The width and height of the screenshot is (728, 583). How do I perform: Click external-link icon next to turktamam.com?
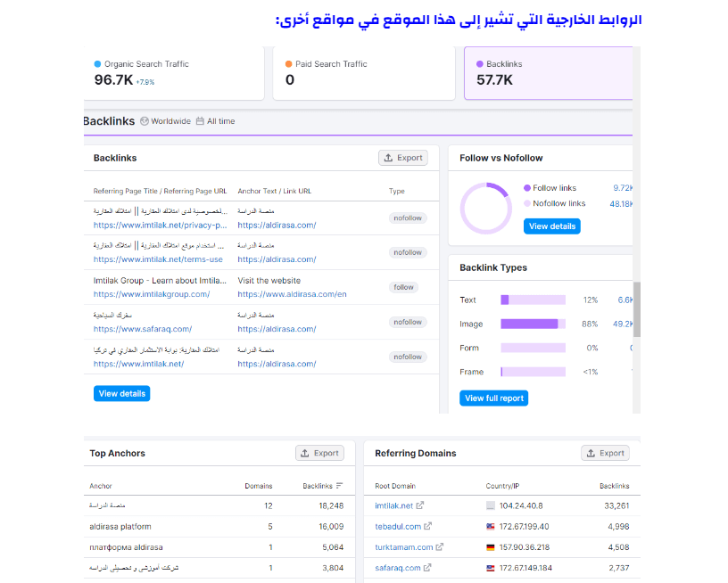440,546
